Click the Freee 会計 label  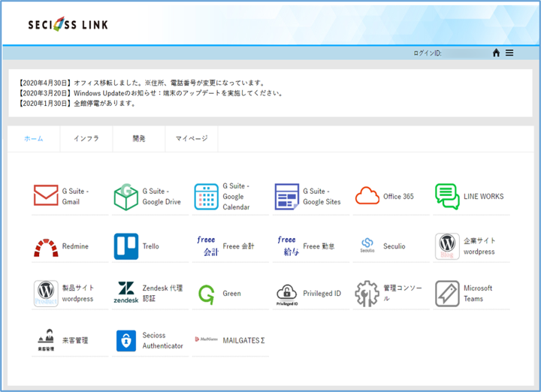coord(238,246)
